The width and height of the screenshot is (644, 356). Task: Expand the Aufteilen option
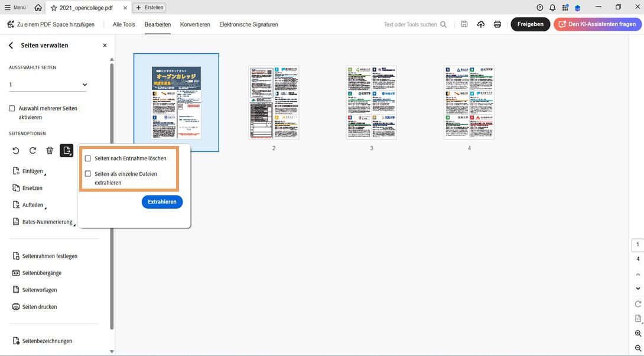pyautogui.click(x=29, y=205)
